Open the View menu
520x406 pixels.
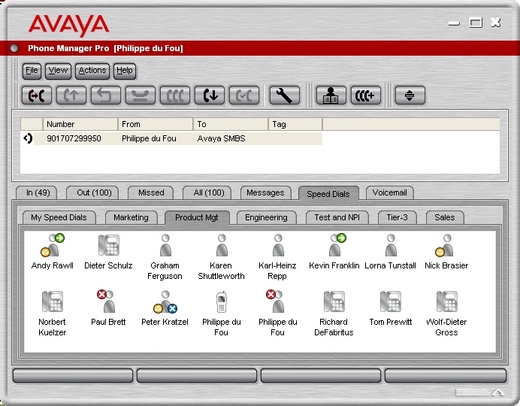coord(58,71)
